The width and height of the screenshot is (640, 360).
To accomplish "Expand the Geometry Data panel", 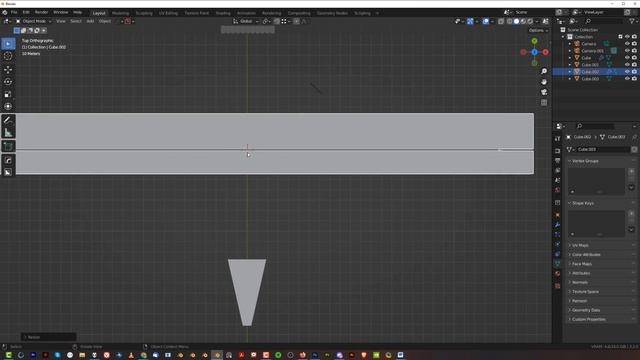I will pos(586,310).
